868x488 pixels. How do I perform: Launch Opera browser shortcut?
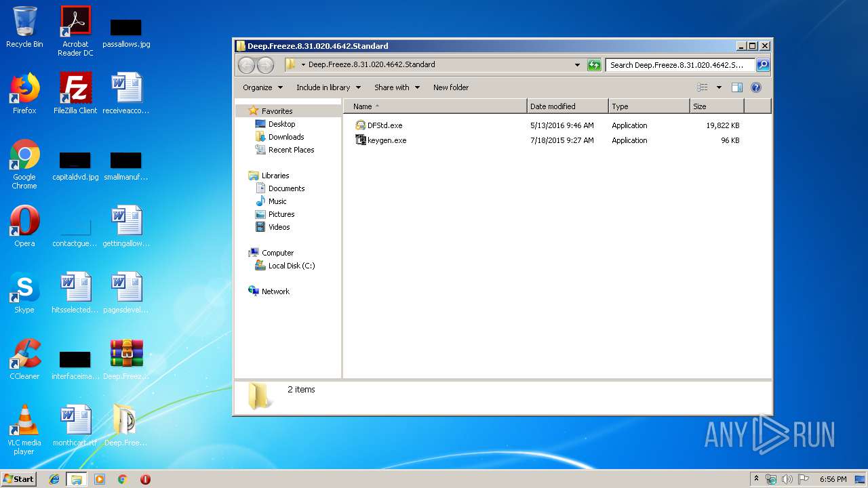[x=24, y=226]
